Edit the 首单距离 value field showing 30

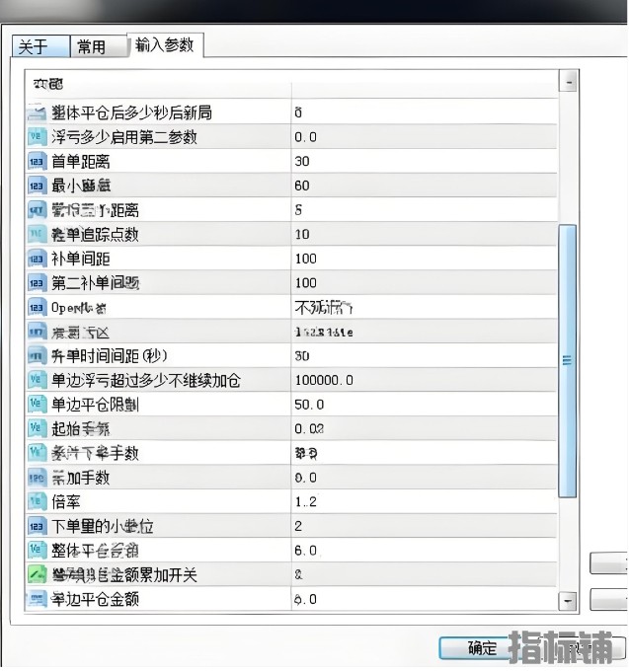[x=425, y=162]
